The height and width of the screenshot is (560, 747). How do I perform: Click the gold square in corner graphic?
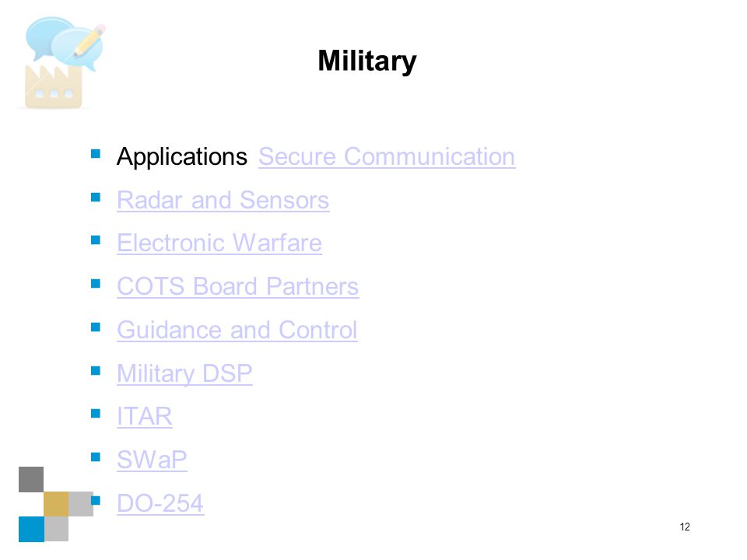[56, 504]
